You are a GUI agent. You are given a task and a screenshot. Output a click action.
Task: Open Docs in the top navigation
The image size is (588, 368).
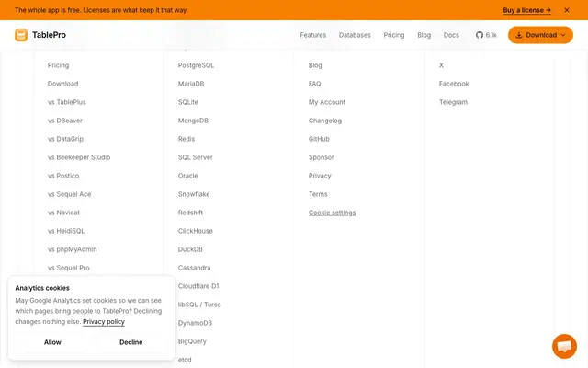[451, 35]
